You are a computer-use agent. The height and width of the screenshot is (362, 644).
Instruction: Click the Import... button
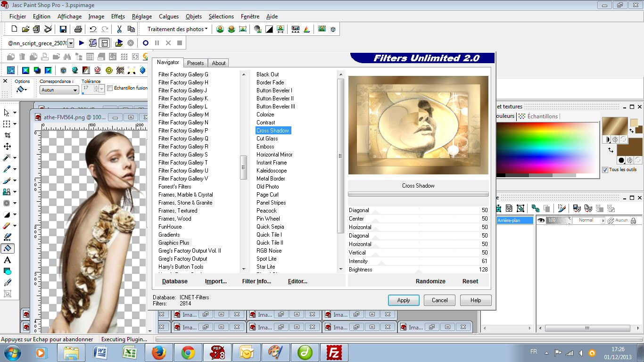pos(216,281)
